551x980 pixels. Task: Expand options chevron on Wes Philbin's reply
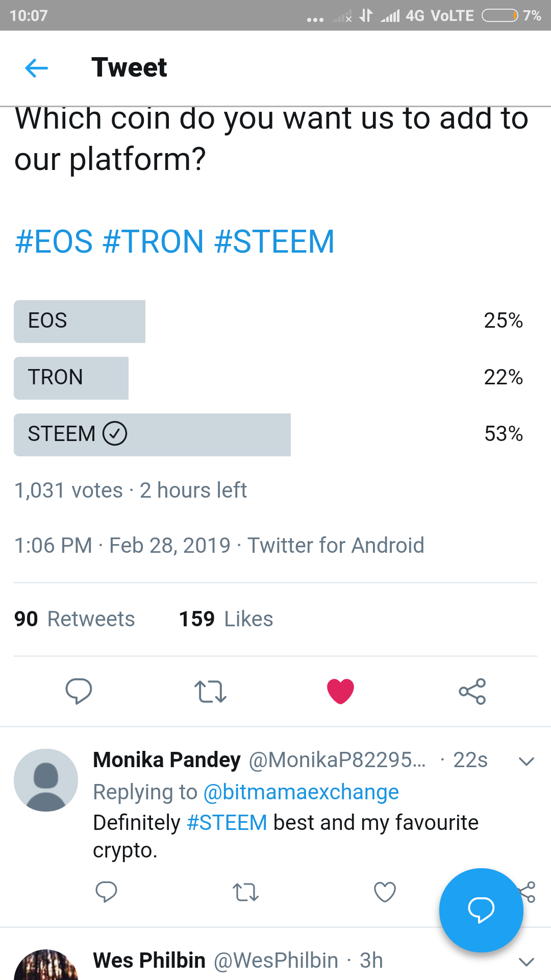click(x=526, y=962)
